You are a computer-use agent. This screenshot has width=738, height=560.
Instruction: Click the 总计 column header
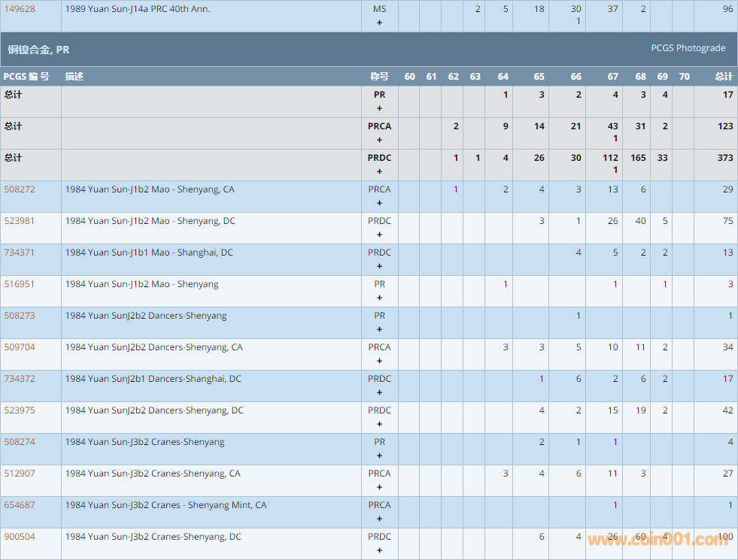(x=723, y=77)
